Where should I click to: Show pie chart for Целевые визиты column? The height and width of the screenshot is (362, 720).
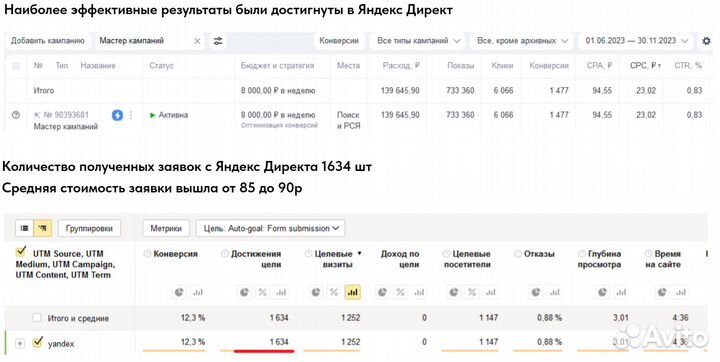tap(316, 292)
